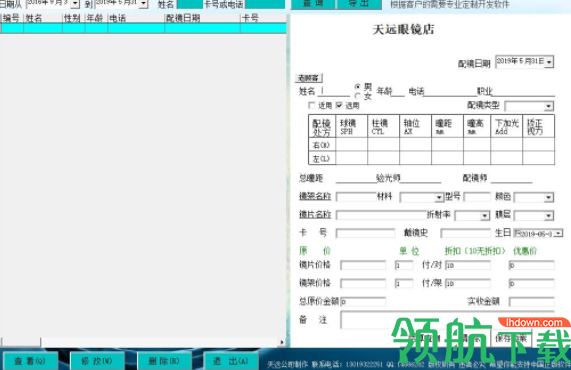
Task: Select the highlighted cyan row in the list
Action: coord(143,28)
